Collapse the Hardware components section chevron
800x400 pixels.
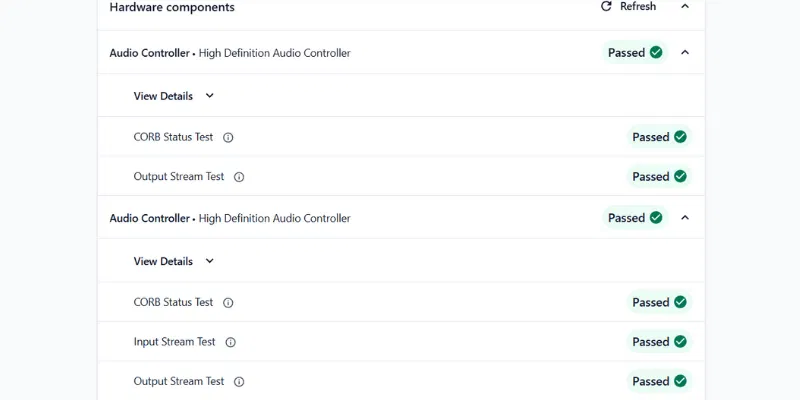(685, 6)
